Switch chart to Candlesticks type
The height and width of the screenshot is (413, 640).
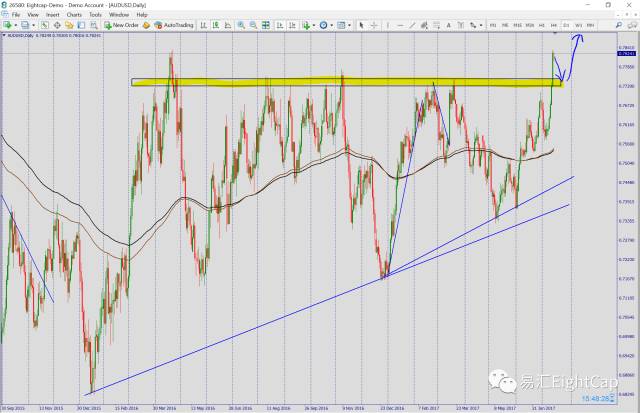point(216,25)
